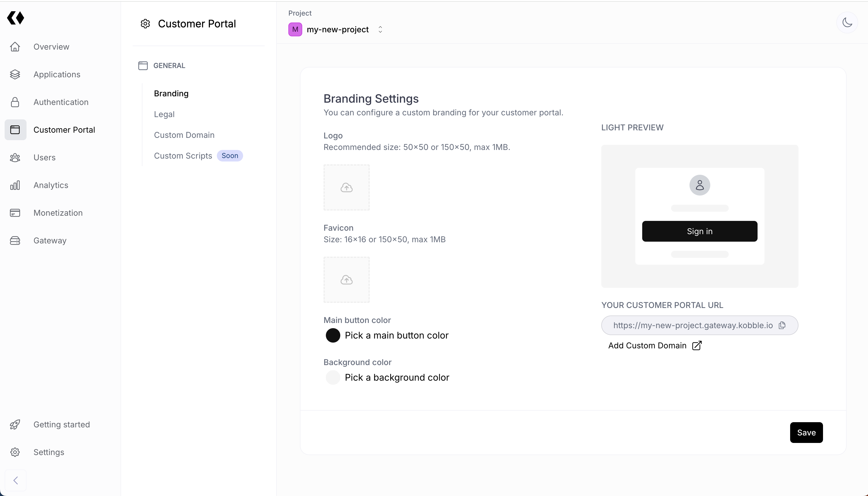
Task: Expand the GENERAL section header
Action: (169, 65)
